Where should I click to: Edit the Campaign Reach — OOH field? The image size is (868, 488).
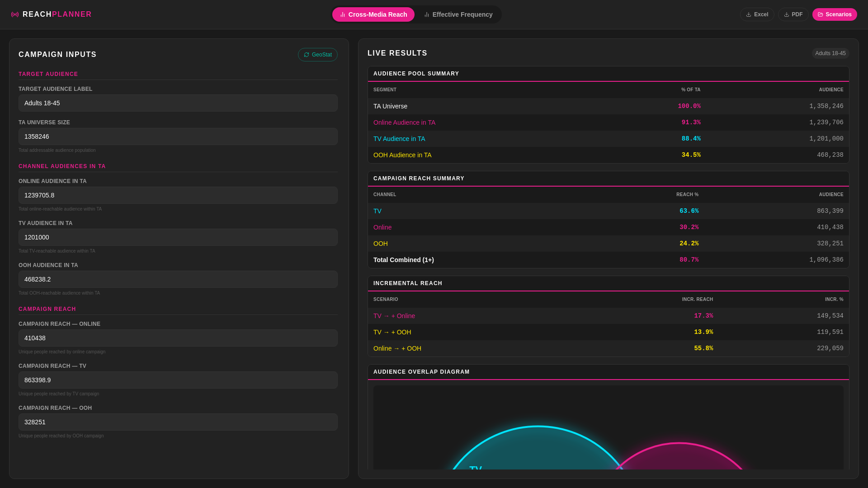click(178, 422)
